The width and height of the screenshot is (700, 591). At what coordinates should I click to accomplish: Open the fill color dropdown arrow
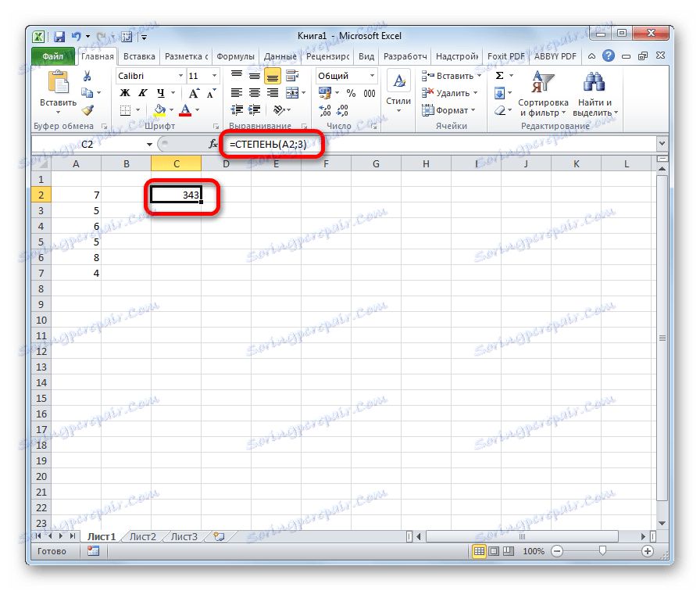point(172,110)
